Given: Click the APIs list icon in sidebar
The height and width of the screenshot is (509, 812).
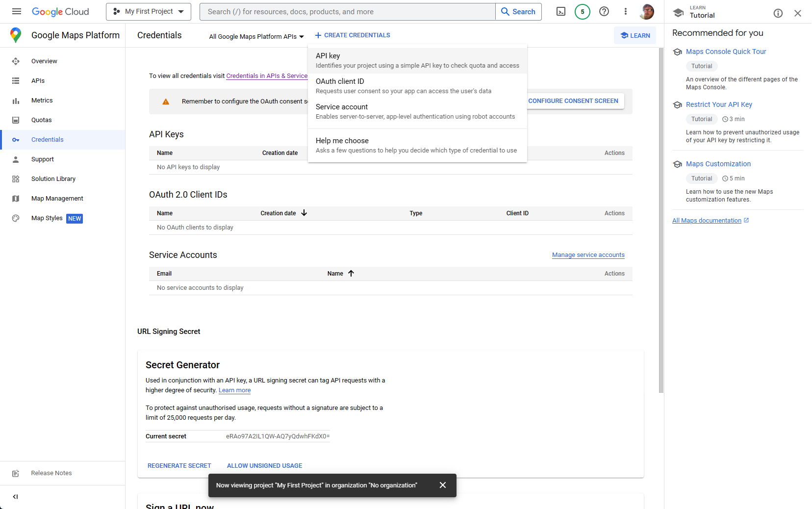Looking at the screenshot, I should 16,81.
